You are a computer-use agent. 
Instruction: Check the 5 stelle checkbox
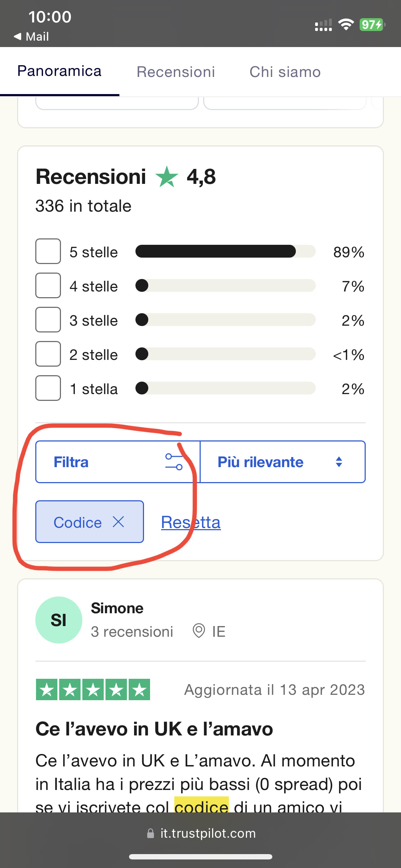[48, 251]
